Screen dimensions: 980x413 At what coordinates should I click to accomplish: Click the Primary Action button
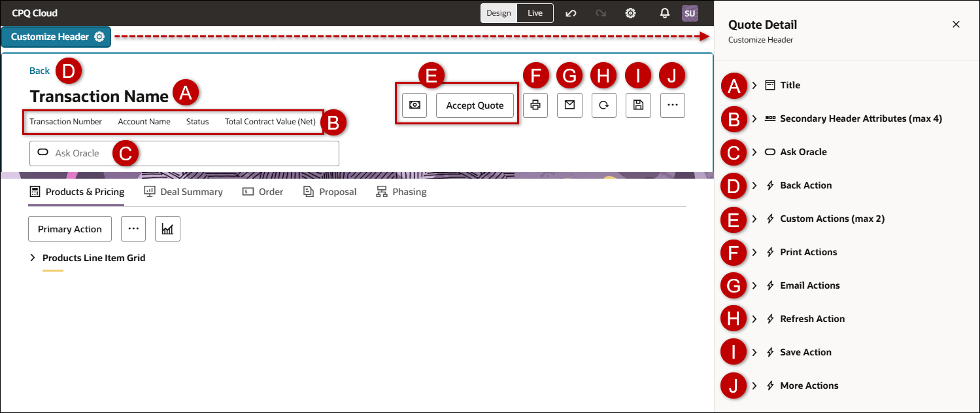[70, 228]
